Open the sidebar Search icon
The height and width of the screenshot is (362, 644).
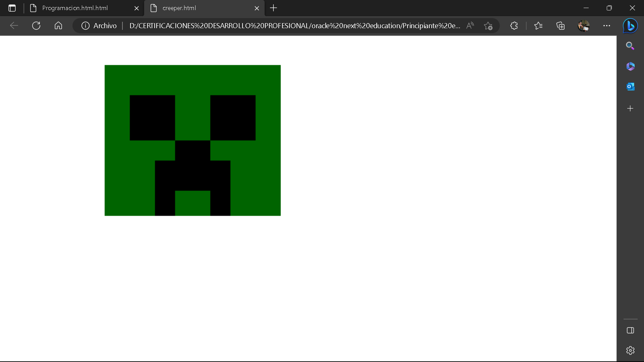click(630, 46)
